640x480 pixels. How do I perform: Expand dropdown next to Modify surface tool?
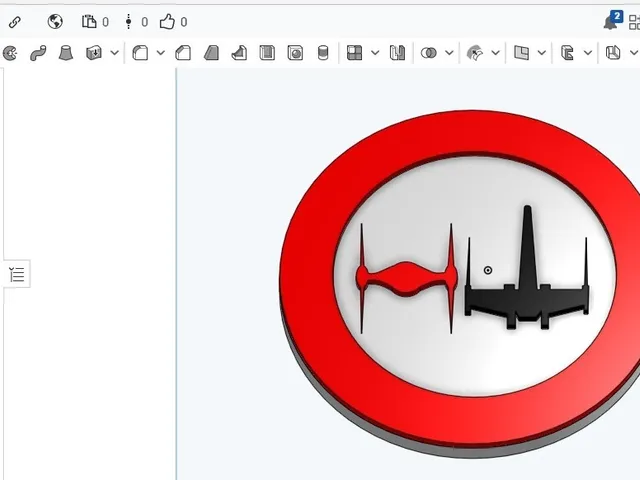(496, 53)
